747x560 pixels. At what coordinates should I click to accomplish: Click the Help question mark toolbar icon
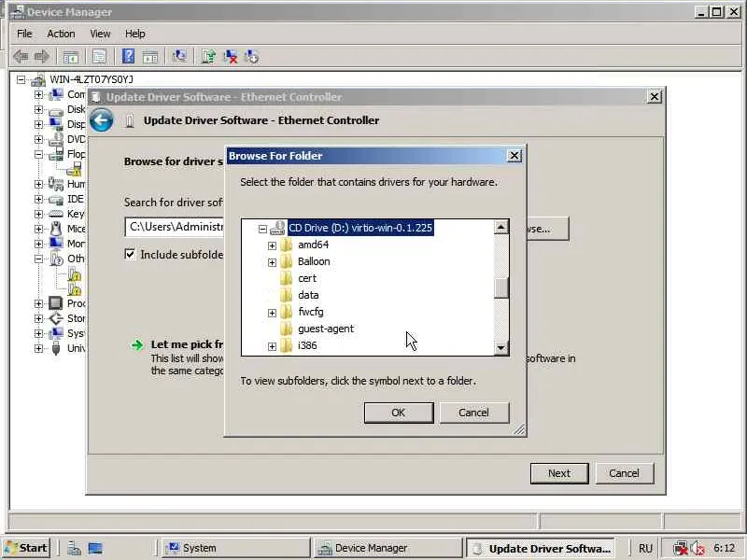128,57
